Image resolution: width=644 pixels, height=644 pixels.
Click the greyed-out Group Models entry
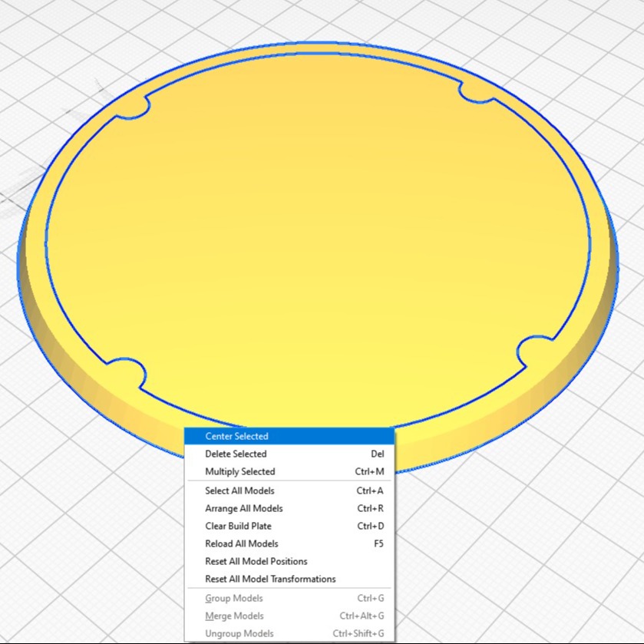point(233,598)
